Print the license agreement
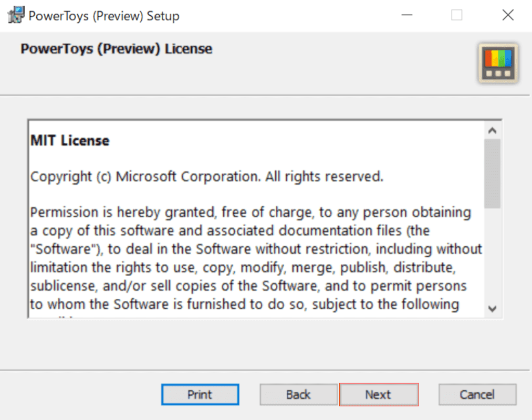 (x=200, y=395)
